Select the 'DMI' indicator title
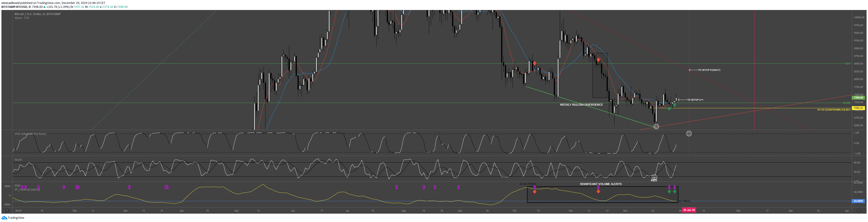868x222 pixels. click(x=17, y=186)
